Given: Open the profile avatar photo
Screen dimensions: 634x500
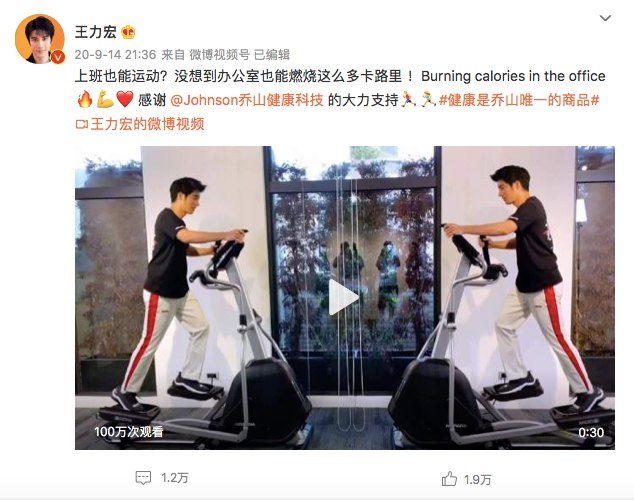Looking at the screenshot, I should (40, 39).
